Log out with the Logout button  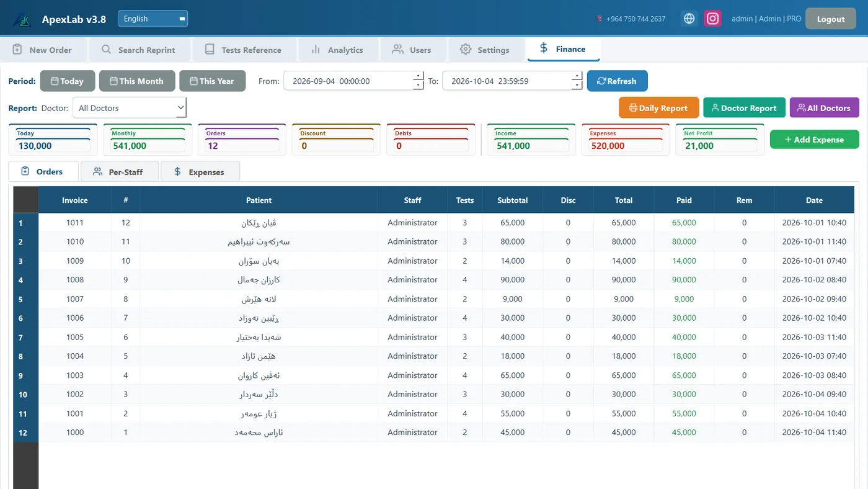click(831, 19)
